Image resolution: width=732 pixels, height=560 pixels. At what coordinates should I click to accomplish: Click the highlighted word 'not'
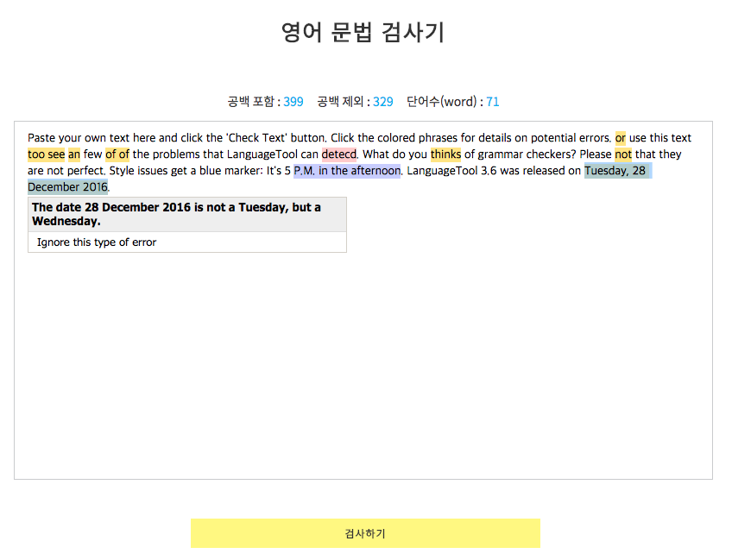coord(623,154)
